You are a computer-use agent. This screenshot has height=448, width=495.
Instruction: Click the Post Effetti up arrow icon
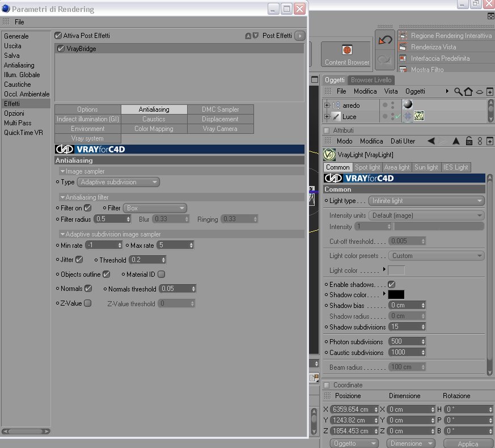248,36
